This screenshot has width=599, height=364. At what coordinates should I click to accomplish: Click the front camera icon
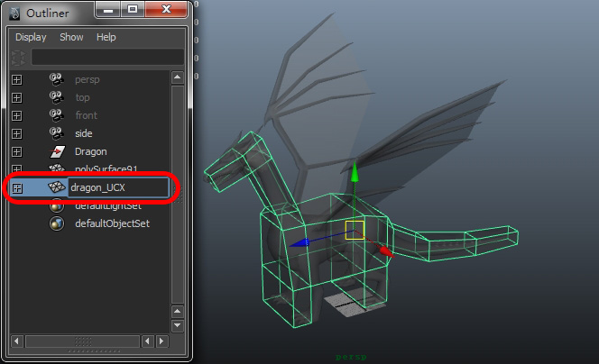click(x=57, y=115)
